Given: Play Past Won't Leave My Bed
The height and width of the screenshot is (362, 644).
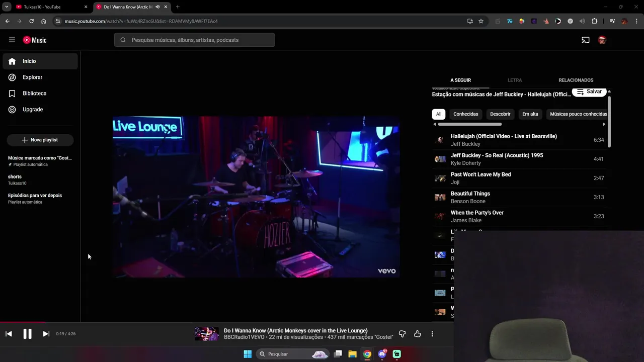Looking at the screenshot, I should coord(519,178).
